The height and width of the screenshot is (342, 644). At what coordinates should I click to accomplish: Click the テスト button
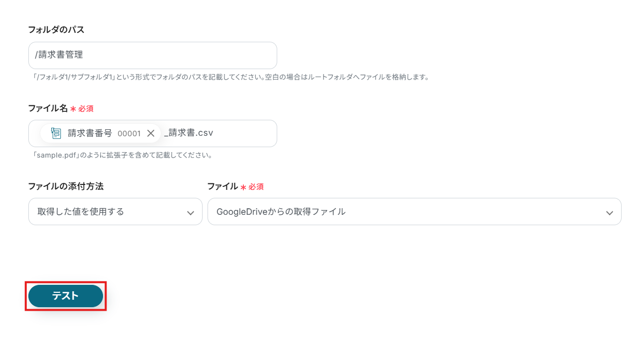click(66, 296)
